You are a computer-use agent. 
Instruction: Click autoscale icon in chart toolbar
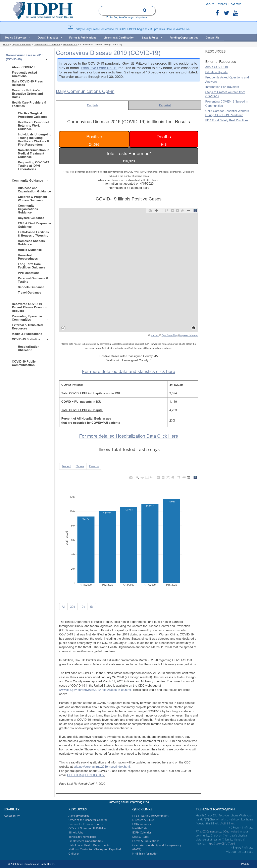click(x=168, y=477)
